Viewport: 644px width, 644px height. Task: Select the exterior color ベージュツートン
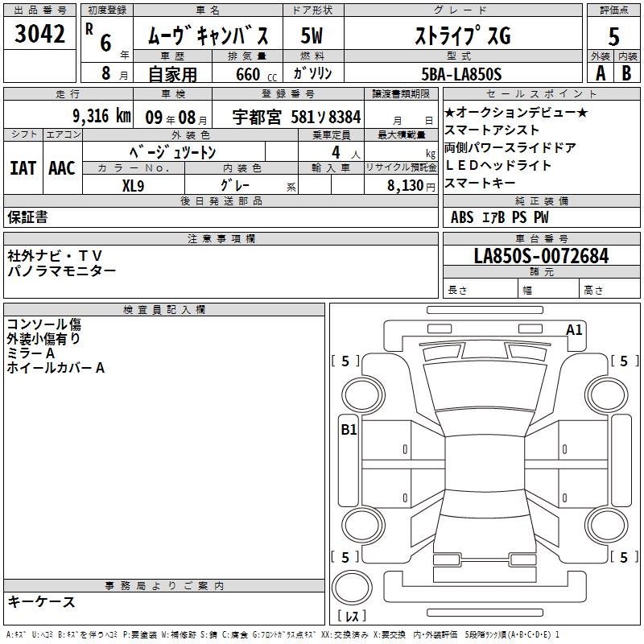coord(172,153)
